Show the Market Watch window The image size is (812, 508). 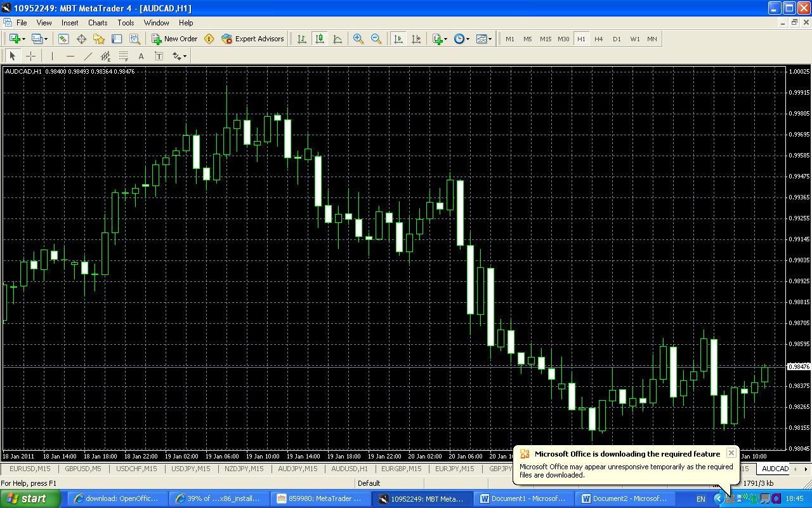click(63, 39)
